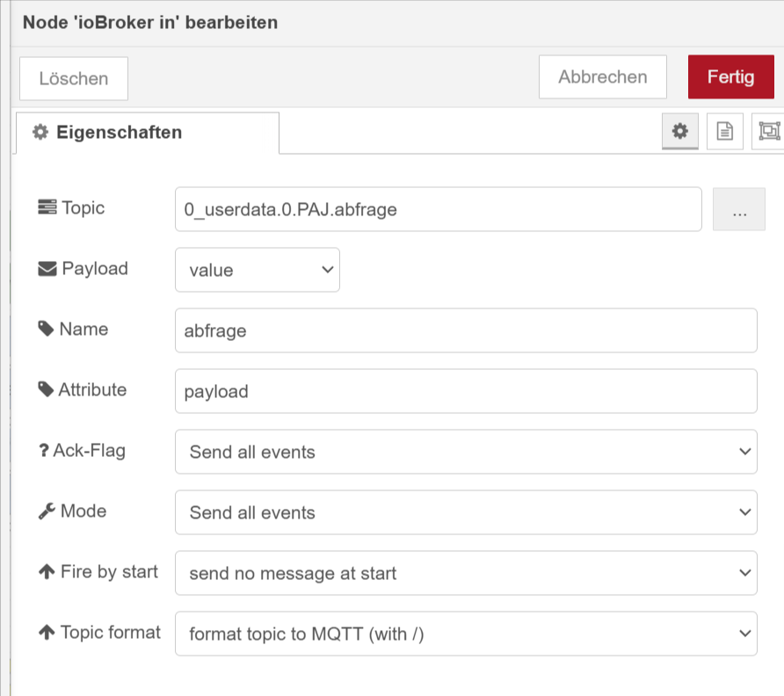Click the Name tag icon
This screenshot has height=696, width=784.
pyautogui.click(x=47, y=330)
